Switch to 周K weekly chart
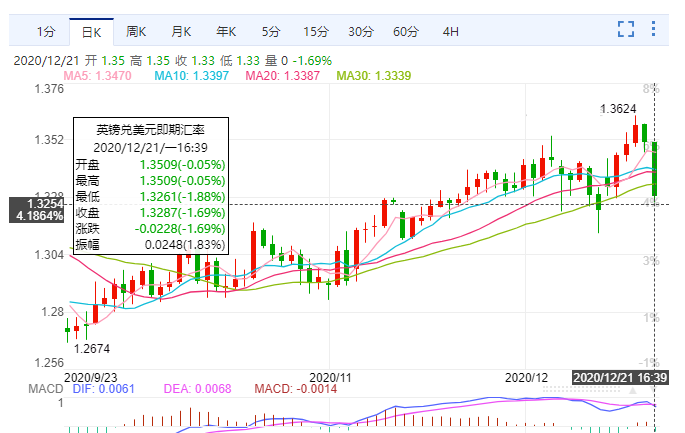This screenshot has width=685, height=433. tap(136, 31)
